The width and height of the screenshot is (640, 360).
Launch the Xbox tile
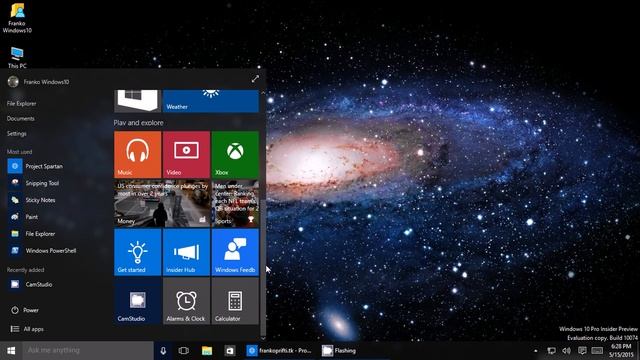(x=235, y=154)
